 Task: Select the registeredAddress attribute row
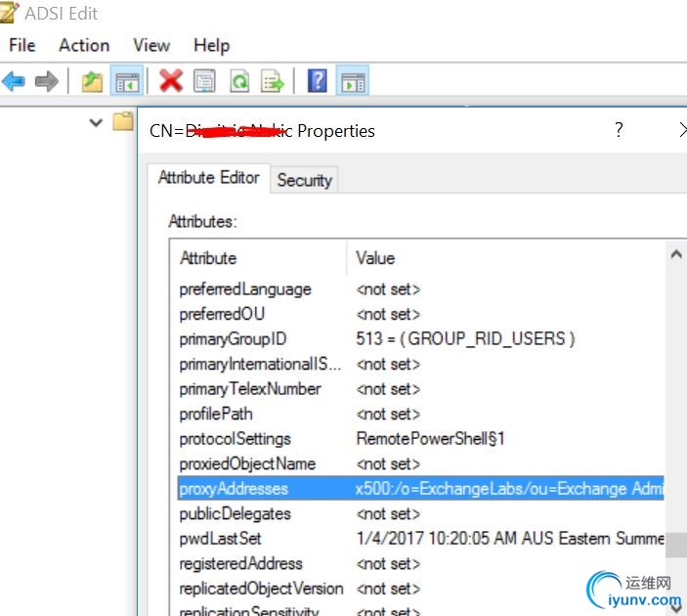tap(420, 564)
